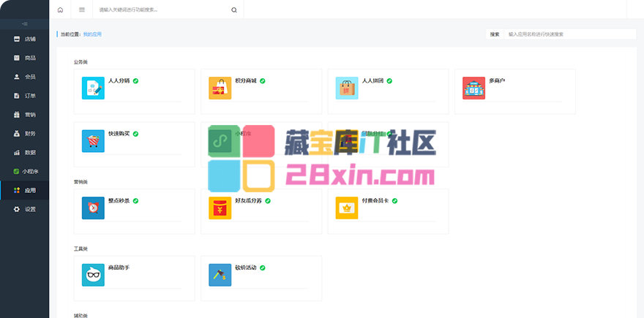
Task: Open 订单 in the sidebar
Action: [x=25, y=96]
